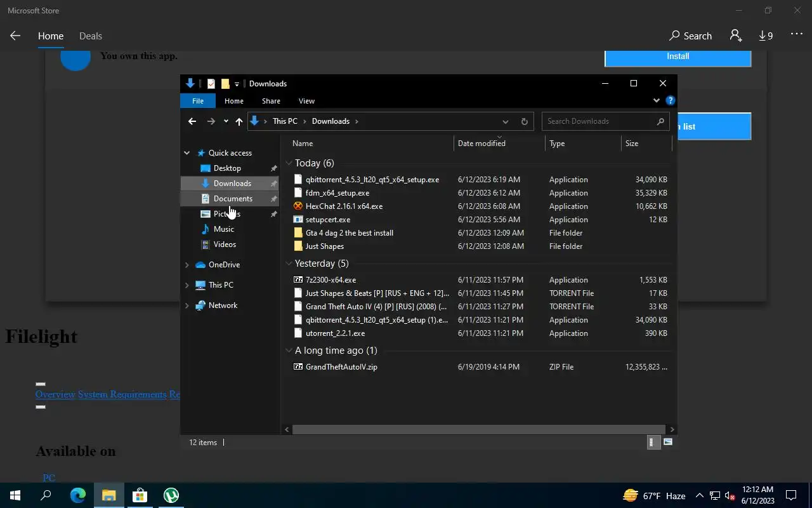
Task: Open the Deals tab in Microsoft Store
Action: (x=90, y=36)
